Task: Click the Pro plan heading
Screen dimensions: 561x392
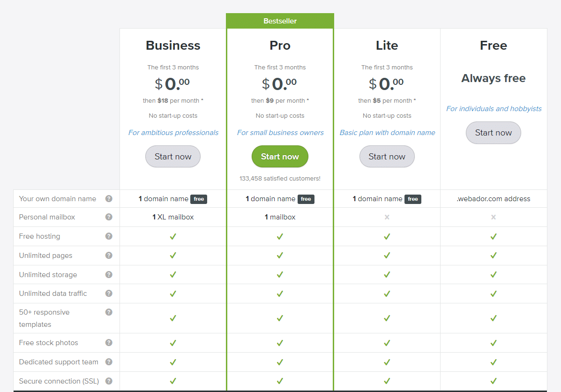Action: pyautogui.click(x=280, y=45)
